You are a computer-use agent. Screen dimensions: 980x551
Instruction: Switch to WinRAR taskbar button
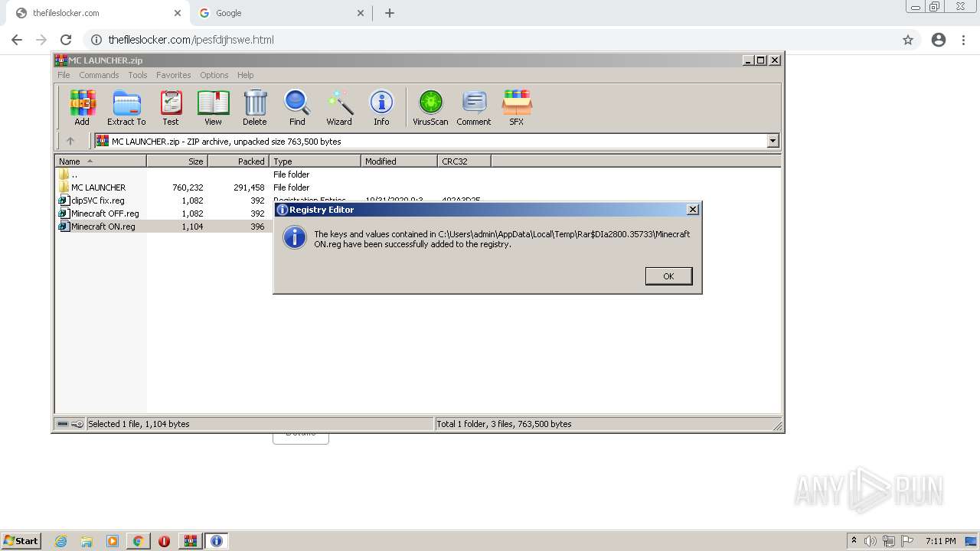191,541
